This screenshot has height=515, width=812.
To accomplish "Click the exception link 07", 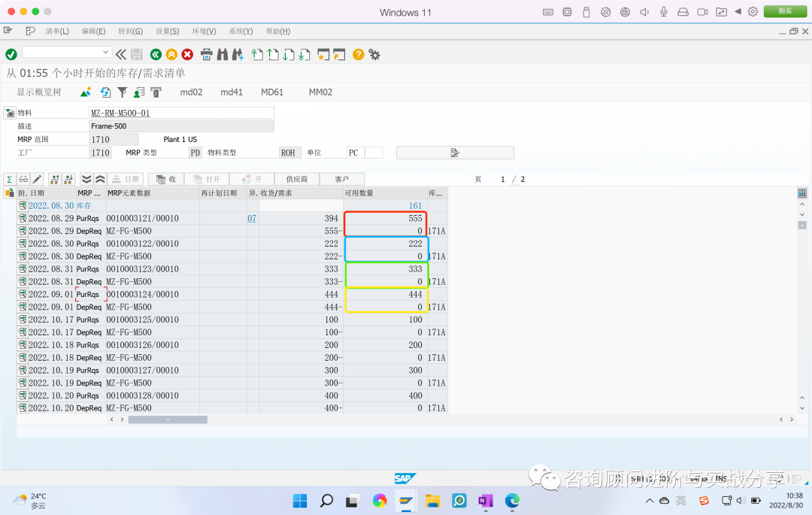I will click(x=252, y=219).
